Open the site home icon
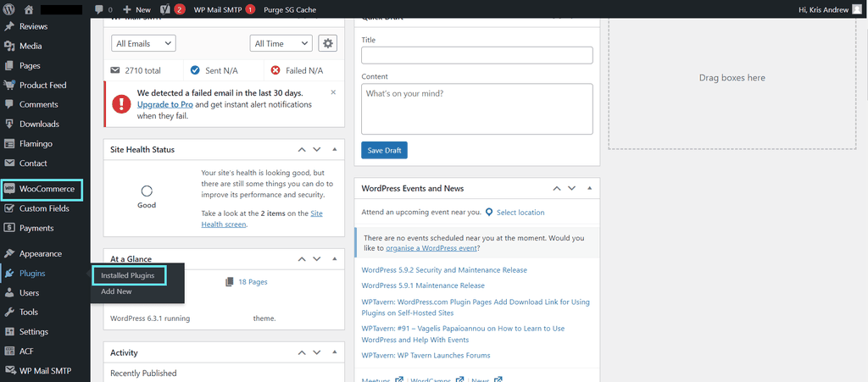Image resolution: width=868 pixels, height=382 pixels. coord(29,9)
